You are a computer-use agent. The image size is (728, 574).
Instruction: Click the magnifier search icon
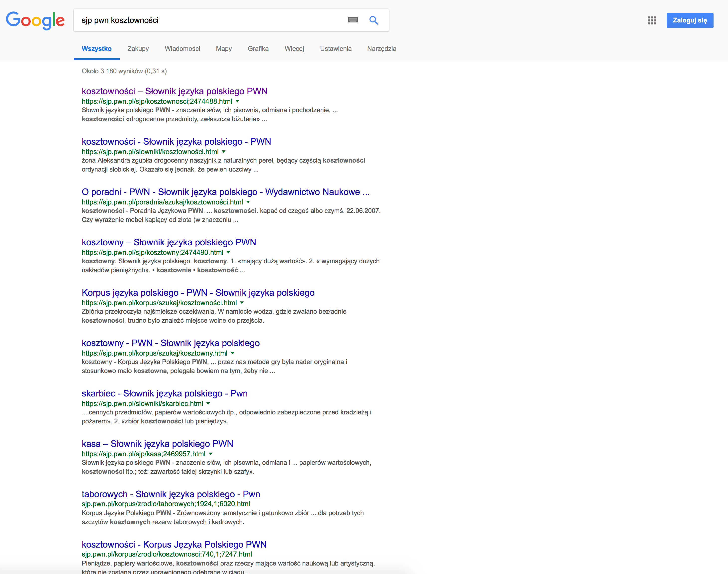click(373, 20)
